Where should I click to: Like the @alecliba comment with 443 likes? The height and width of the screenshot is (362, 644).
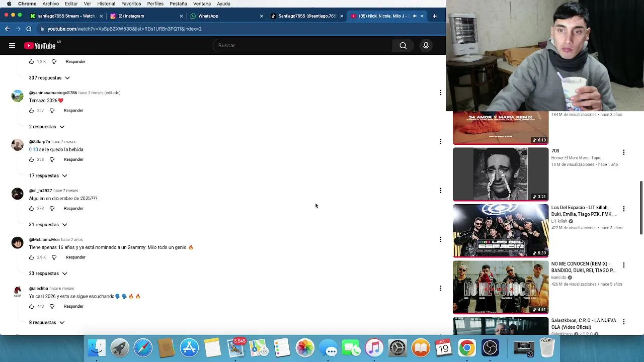click(x=31, y=306)
